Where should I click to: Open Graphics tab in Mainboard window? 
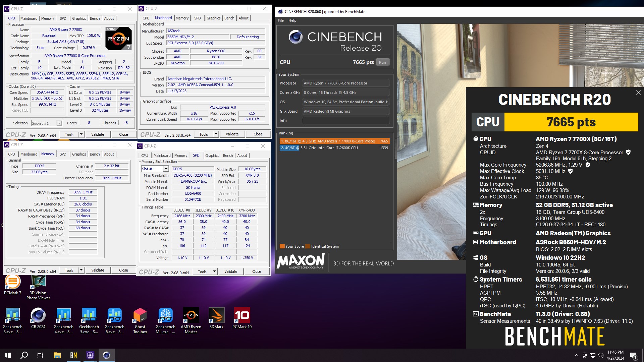(214, 18)
